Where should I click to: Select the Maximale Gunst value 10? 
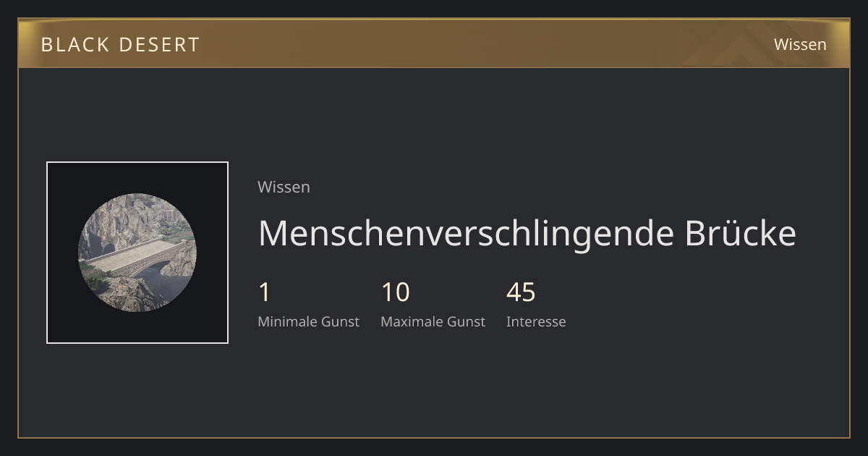click(x=395, y=292)
